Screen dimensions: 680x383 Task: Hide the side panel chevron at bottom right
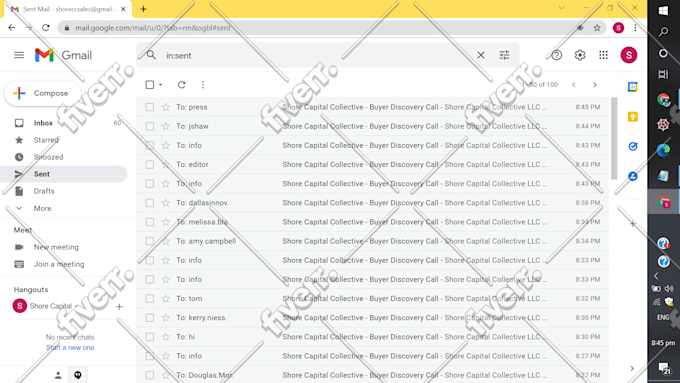632,368
